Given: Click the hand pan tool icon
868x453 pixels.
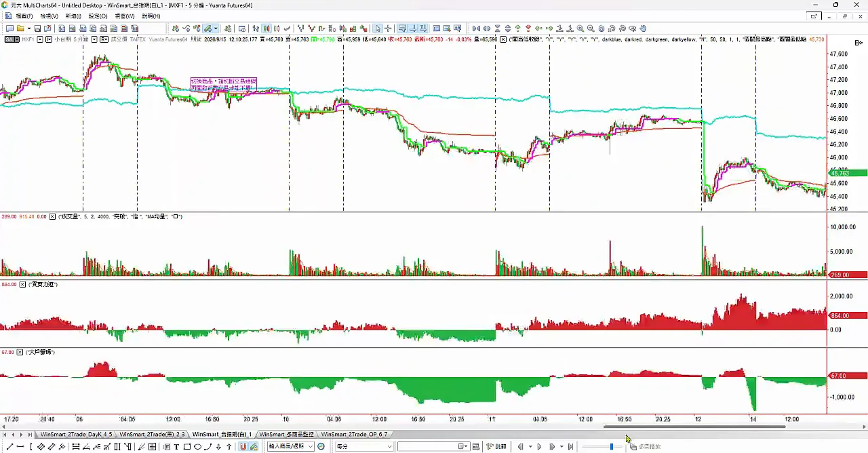Looking at the screenshot, I should 643,28.
